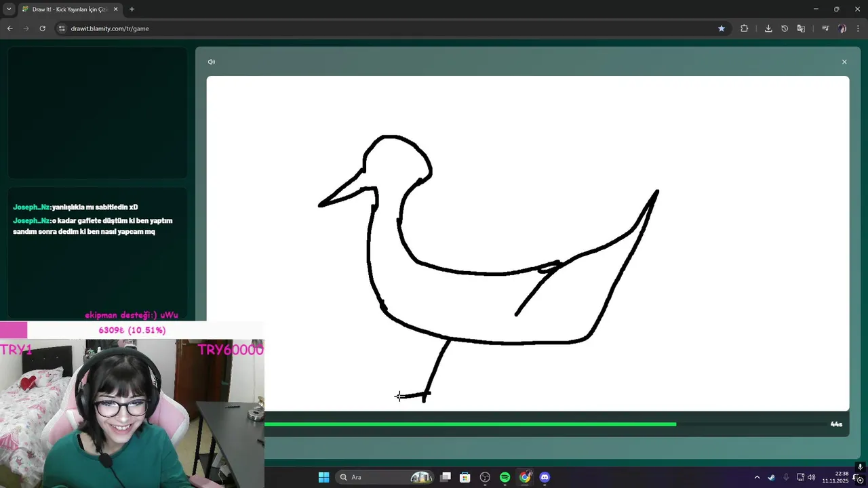This screenshot has width=868, height=488.
Task: Expand hidden system tray icons chevron
Action: 757,477
